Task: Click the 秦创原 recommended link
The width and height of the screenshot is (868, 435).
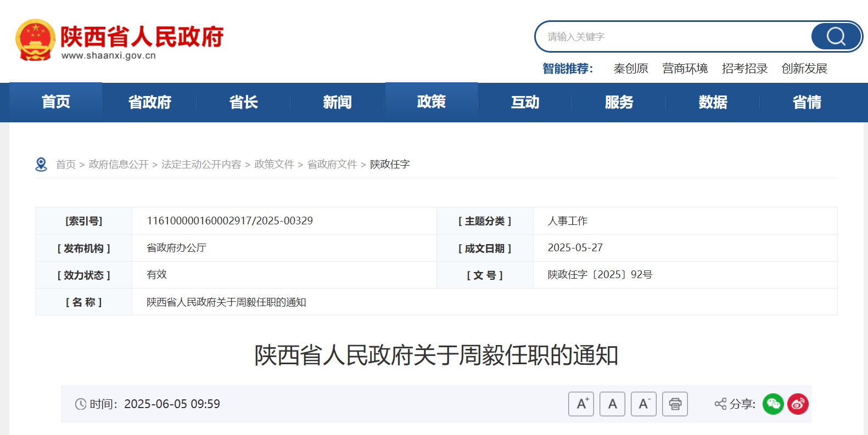Action: 630,69
